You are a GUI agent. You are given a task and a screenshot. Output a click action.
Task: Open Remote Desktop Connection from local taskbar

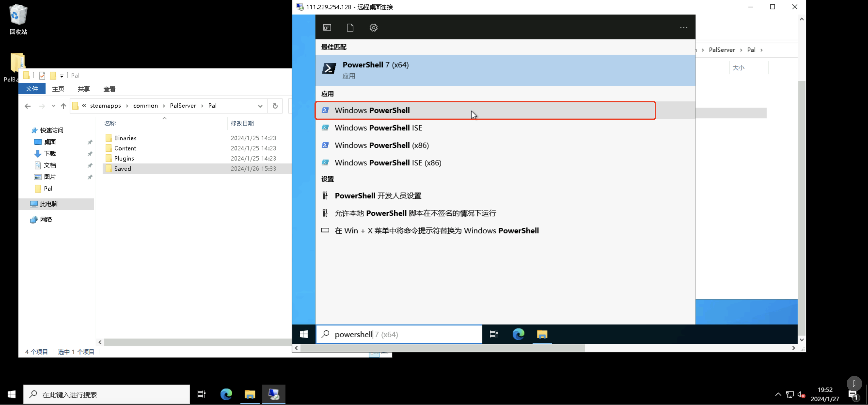pyautogui.click(x=274, y=394)
